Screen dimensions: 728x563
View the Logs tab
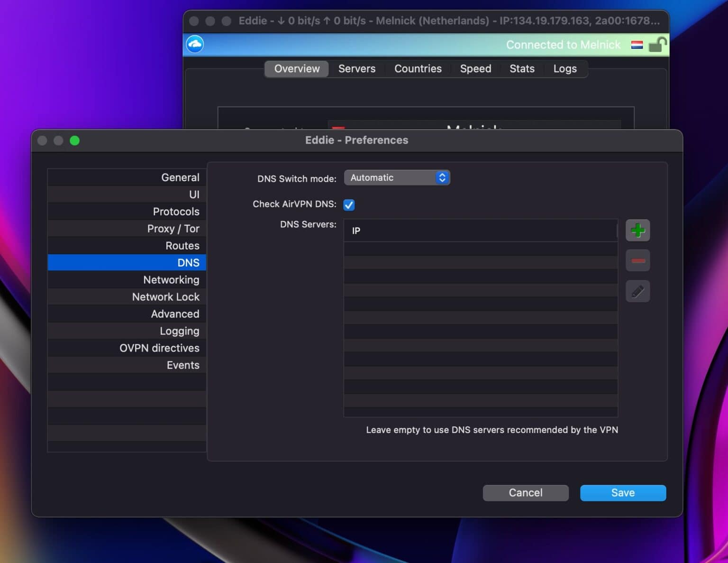564,69
